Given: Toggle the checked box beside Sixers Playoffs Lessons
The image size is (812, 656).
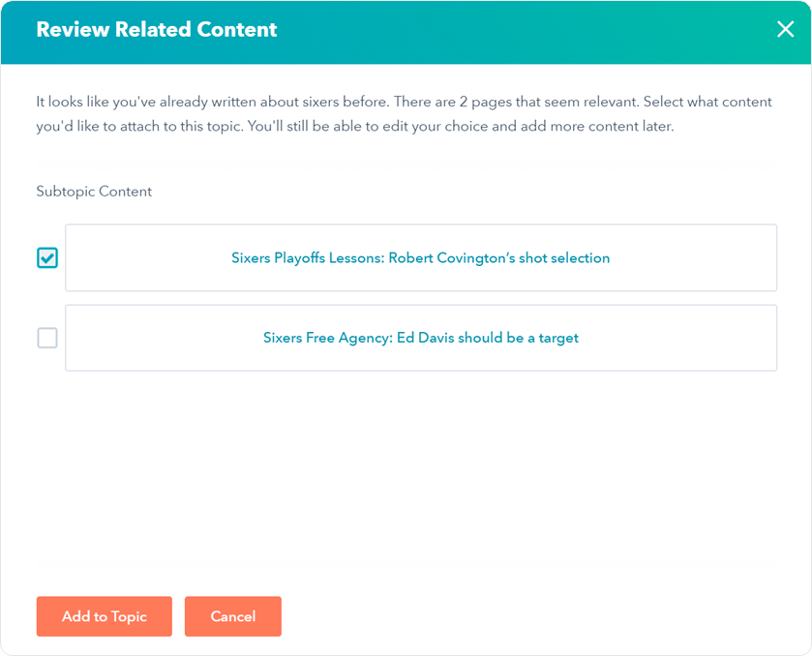Looking at the screenshot, I should 47,258.
